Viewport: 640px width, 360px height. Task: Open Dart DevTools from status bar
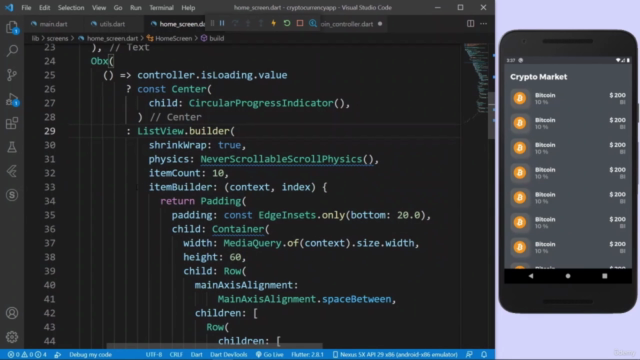pyautogui.click(x=229, y=354)
